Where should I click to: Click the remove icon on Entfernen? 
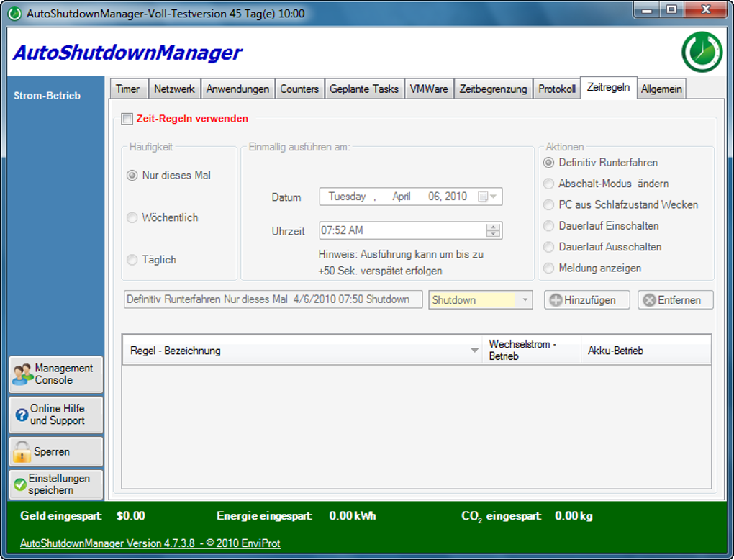point(650,299)
